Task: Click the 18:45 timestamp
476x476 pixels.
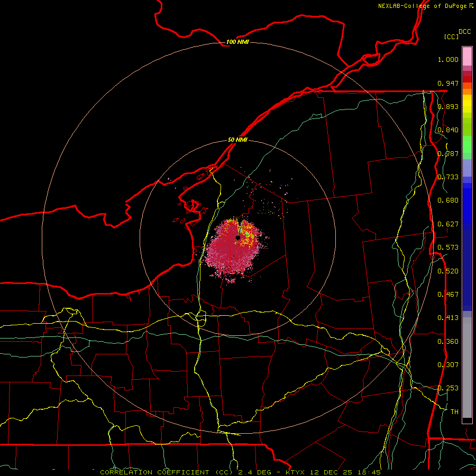Action: 369,472
